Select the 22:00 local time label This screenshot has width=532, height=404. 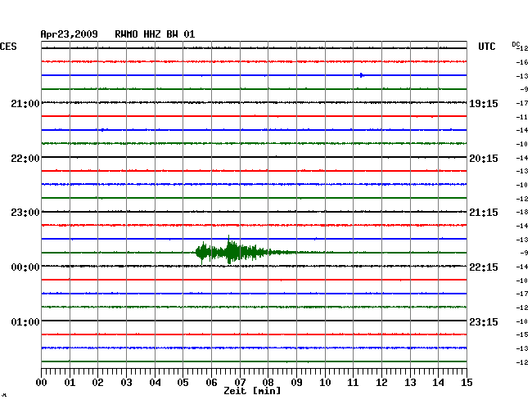coord(25,159)
